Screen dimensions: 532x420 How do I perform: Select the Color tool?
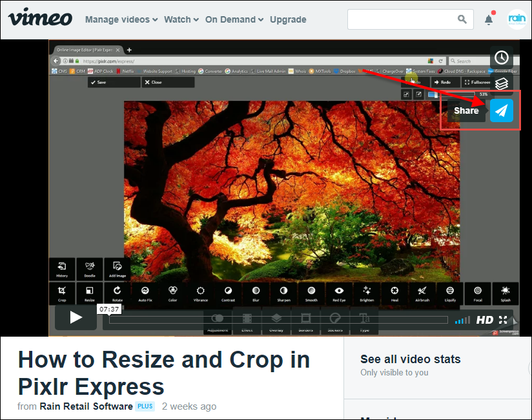[172, 294]
